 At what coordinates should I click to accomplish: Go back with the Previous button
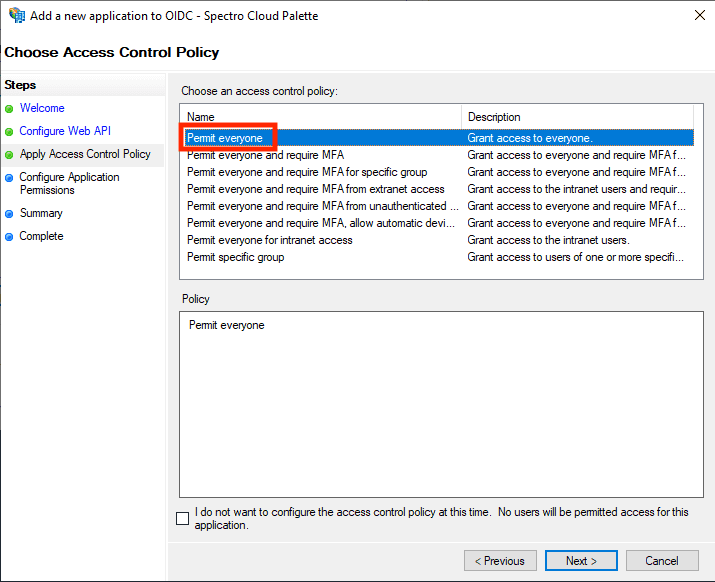pyautogui.click(x=500, y=561)
